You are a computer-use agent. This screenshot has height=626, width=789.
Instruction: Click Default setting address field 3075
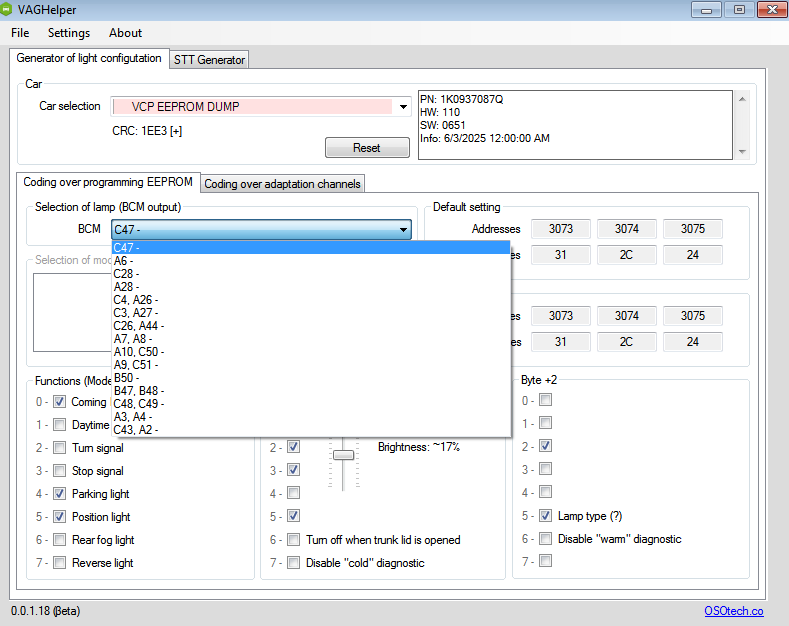click(x=693, y=229)
